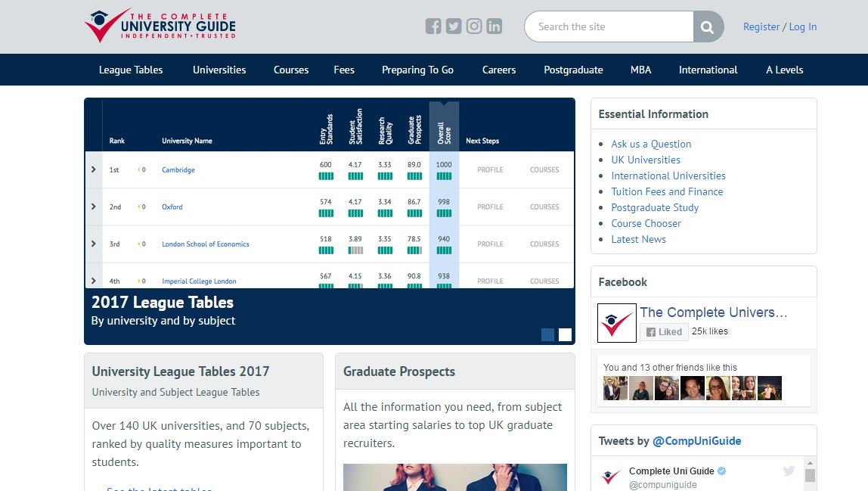Open the London School of Economics link
Viewport: 868px width, 491px height.
coord(206,244)
